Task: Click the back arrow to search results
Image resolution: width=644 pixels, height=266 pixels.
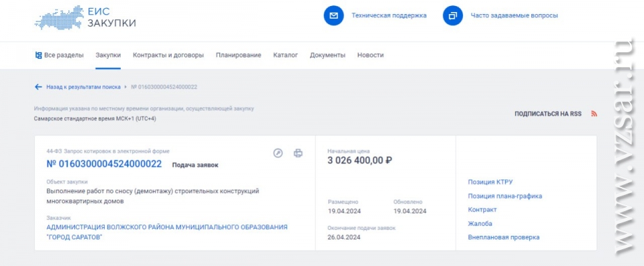Action: point(38,87)
